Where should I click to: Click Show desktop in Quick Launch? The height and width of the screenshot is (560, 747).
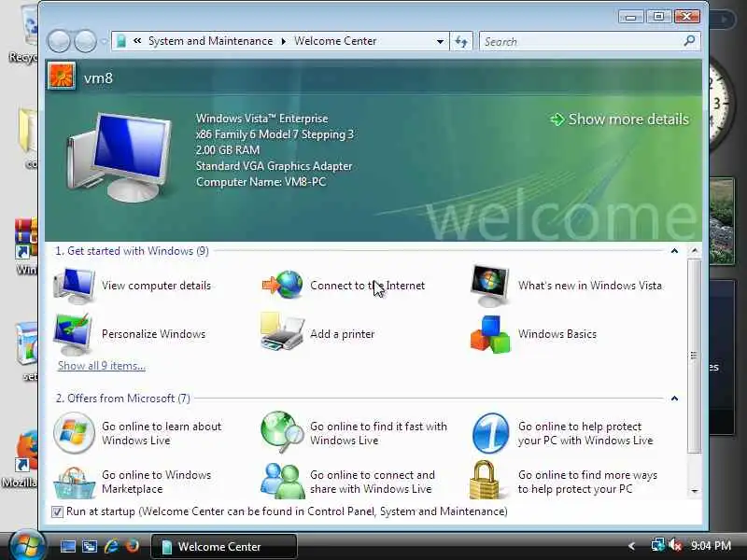(67, 546)
